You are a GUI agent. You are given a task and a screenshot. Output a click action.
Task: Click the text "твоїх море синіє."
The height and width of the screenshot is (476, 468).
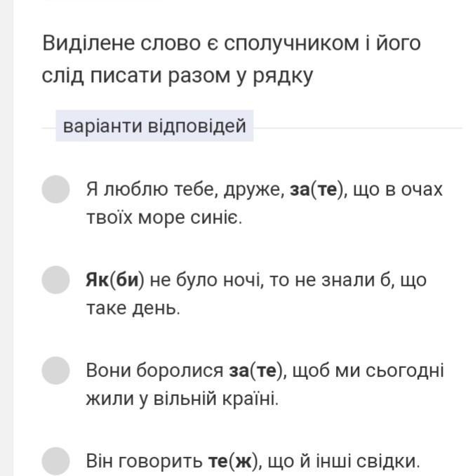point(164,218)
